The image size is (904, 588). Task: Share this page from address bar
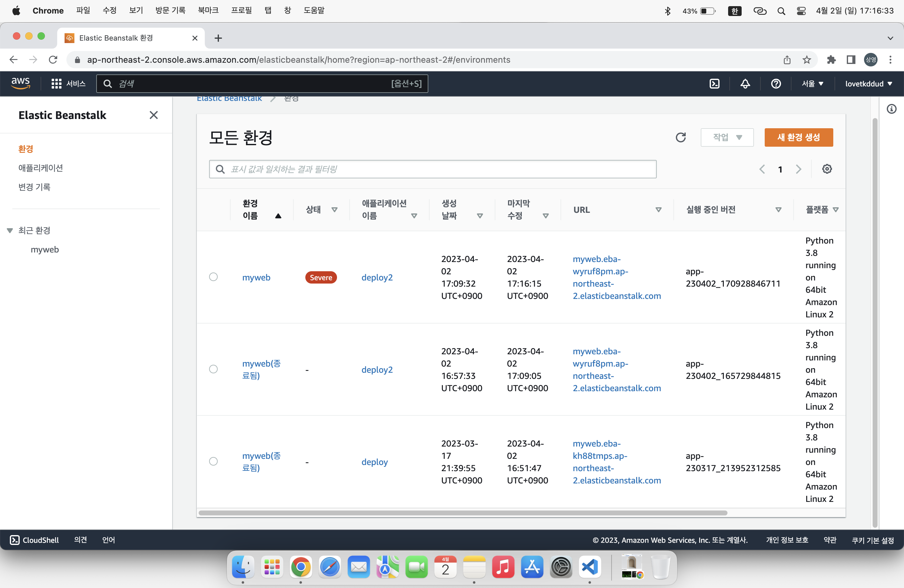[x=787, y=60]
